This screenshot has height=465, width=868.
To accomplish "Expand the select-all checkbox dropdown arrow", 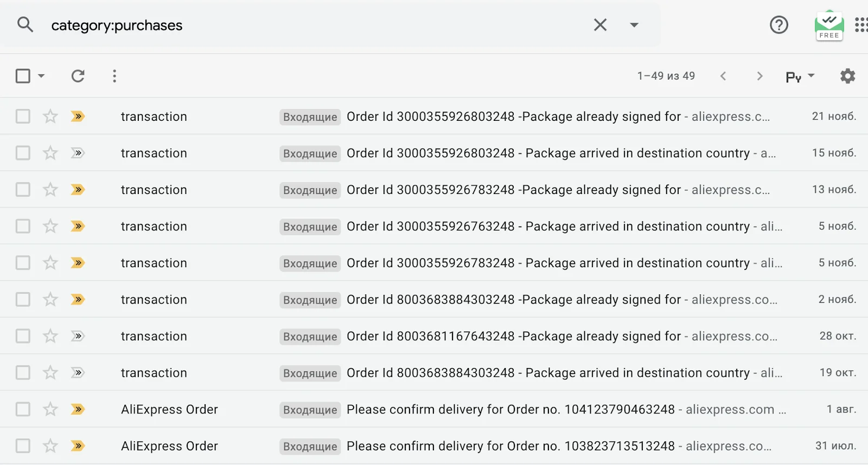I will click(41, 76).
